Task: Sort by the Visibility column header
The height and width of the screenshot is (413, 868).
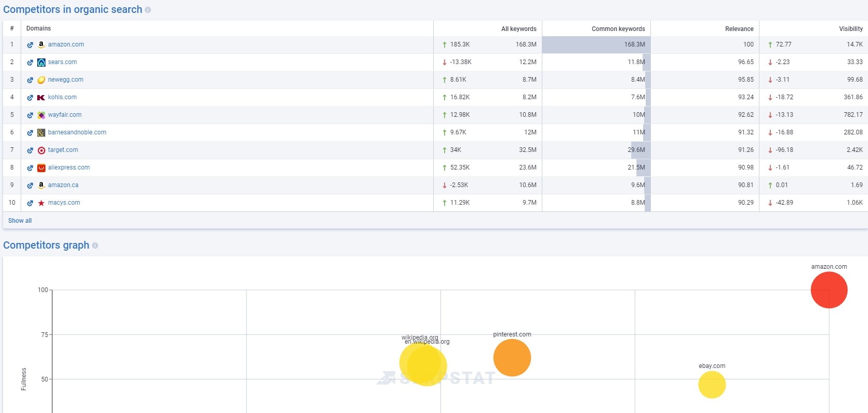Action: 850,29
